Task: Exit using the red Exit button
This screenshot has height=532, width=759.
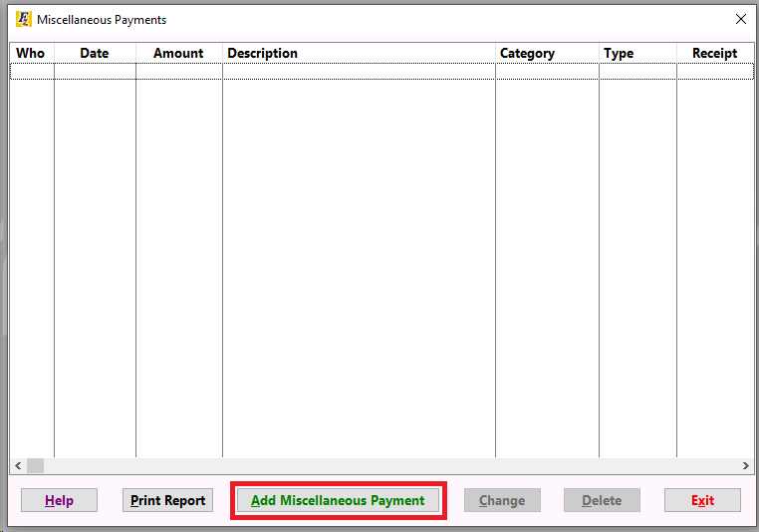Action: tap(702, 500)
